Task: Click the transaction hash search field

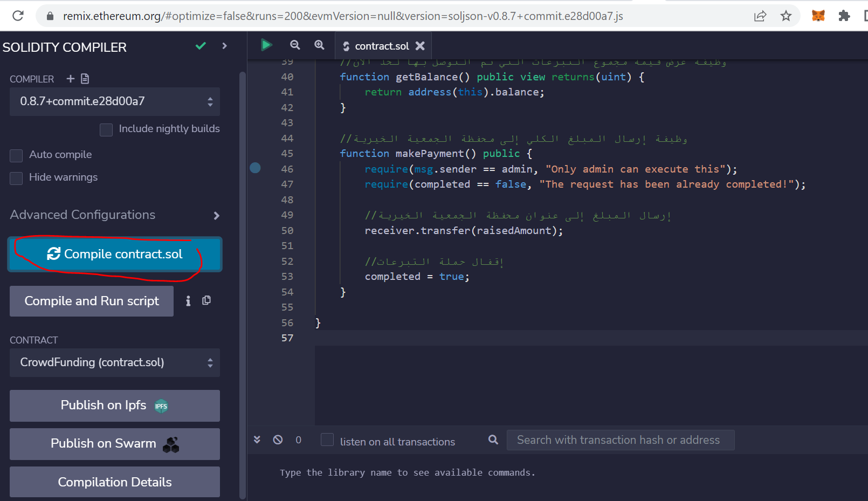Action: (x=620, y=440)
